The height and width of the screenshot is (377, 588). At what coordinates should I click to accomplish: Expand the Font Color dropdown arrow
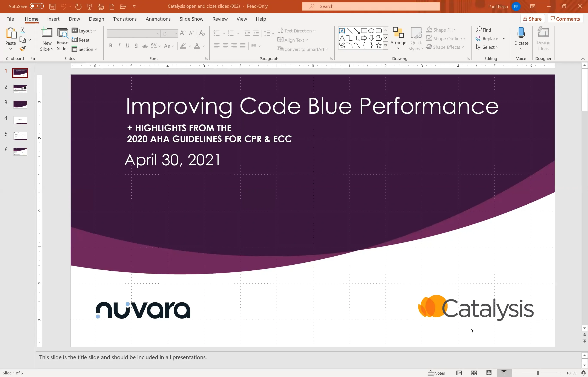(204, 46)
